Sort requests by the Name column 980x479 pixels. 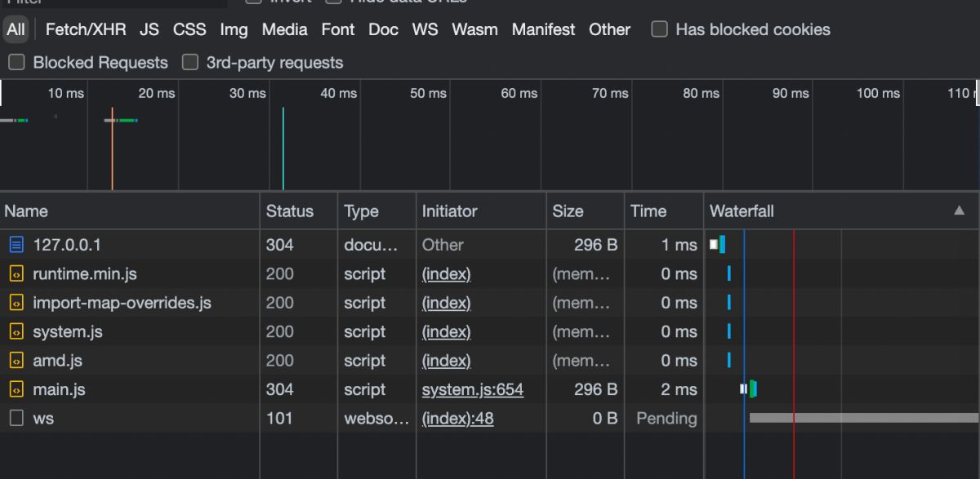pyautogui.click(x=26, y=211)
